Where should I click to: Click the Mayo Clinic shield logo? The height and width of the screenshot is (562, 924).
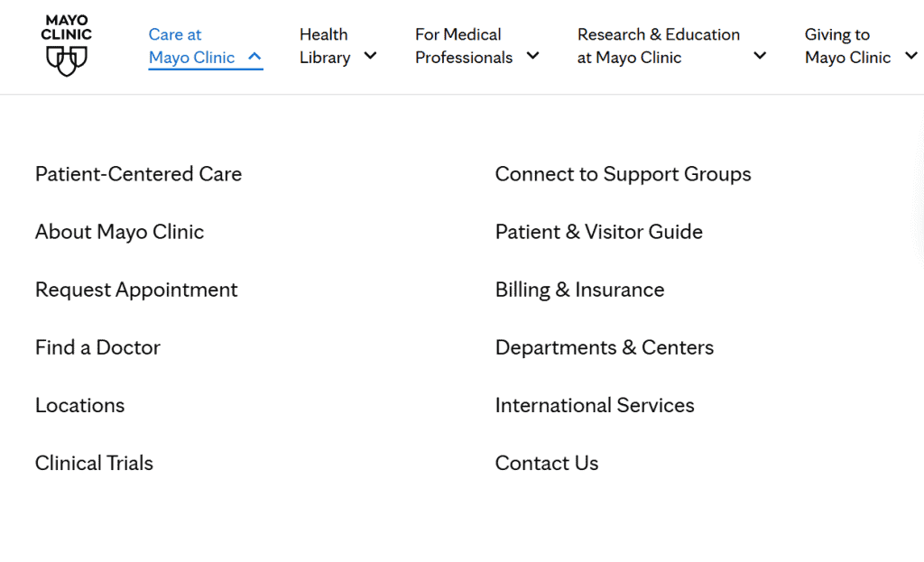tap(66, 45)
